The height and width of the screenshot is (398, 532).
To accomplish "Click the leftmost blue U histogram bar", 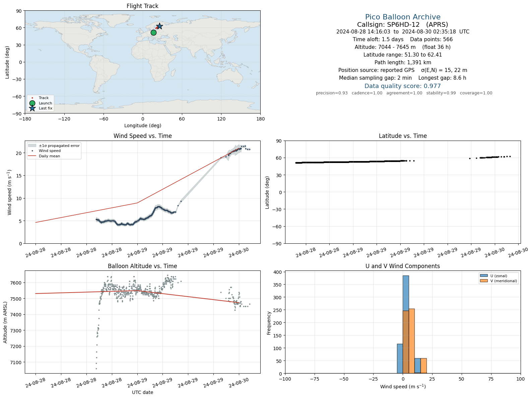I will coord(400,359).
